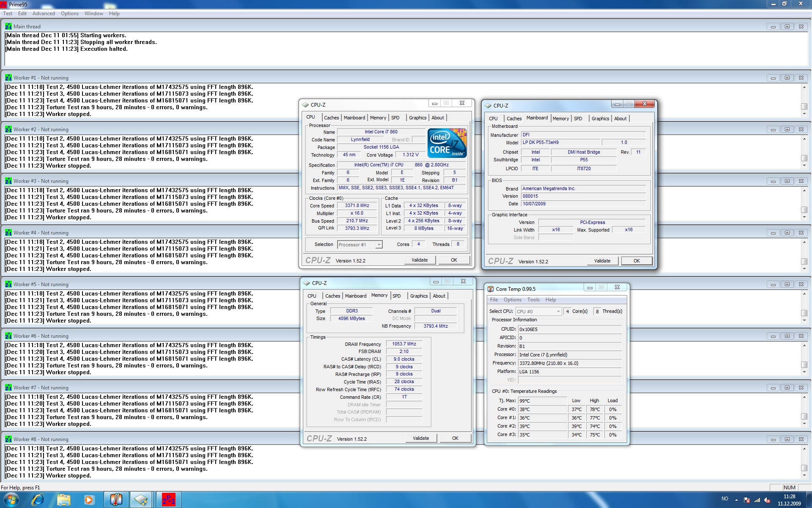Open the Edit menu in Prime95
Image resolution: width=812 pixels, height=508 pixels.
pyautogui.click(x=22, y=14)
